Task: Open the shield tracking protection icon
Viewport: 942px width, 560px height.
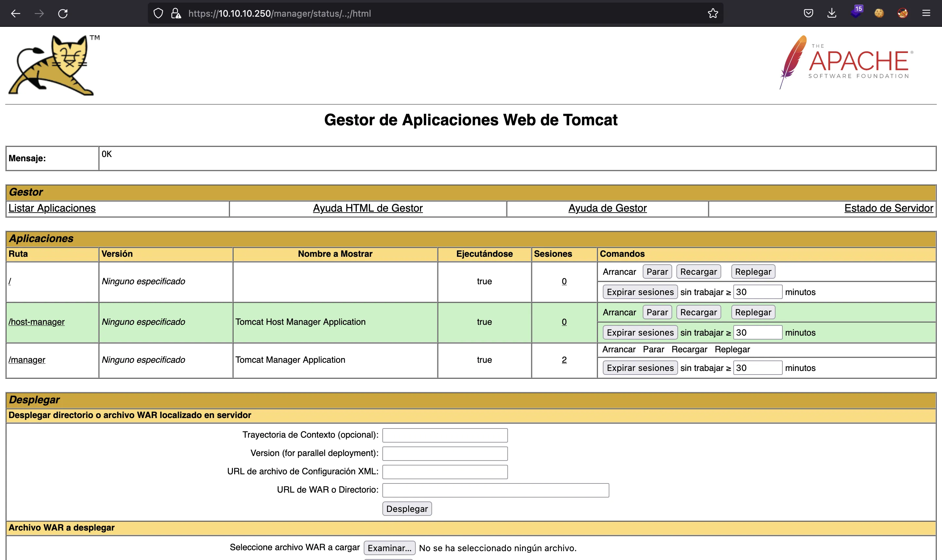Action: click(158, 13)
